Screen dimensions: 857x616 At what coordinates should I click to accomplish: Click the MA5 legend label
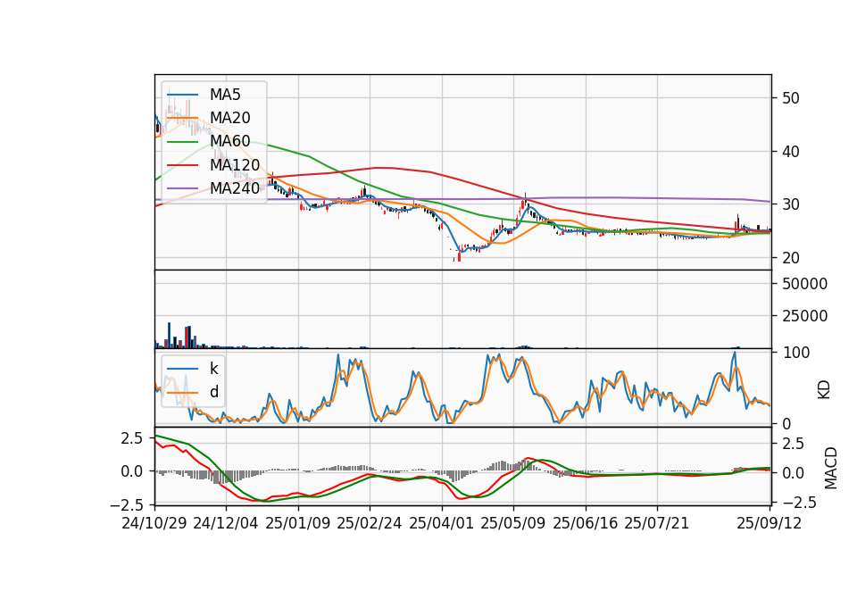(225, 95)
